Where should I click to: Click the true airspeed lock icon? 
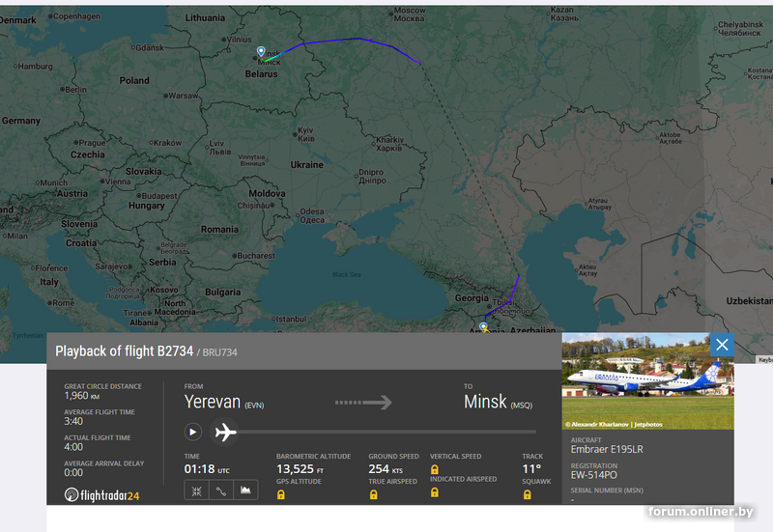click(374, 494)
